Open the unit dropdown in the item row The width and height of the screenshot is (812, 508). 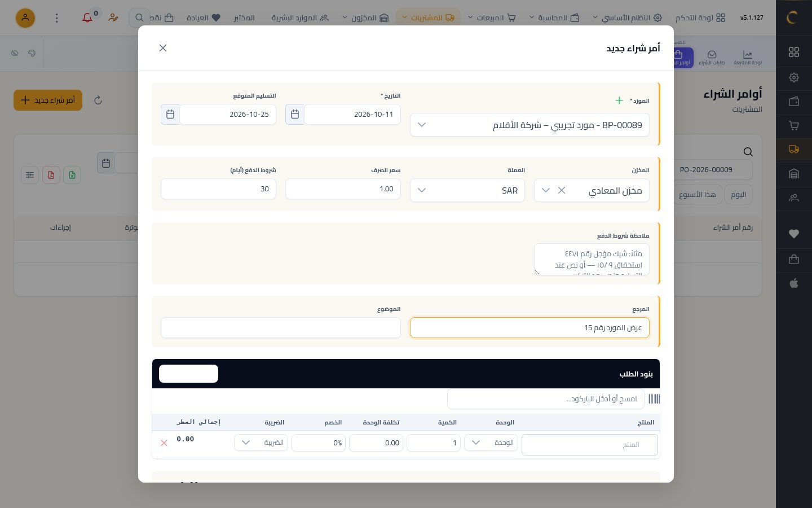click(491, 443)
